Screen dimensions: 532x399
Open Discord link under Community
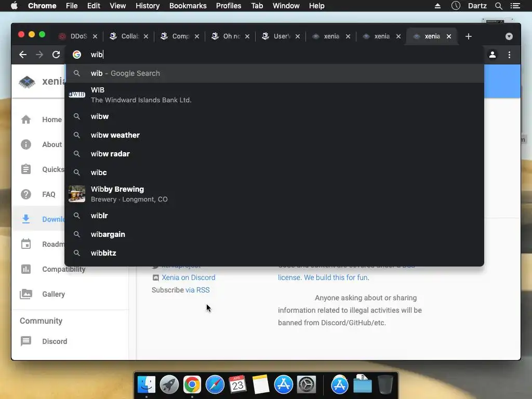pyautogui.click(x=55, y=341)
